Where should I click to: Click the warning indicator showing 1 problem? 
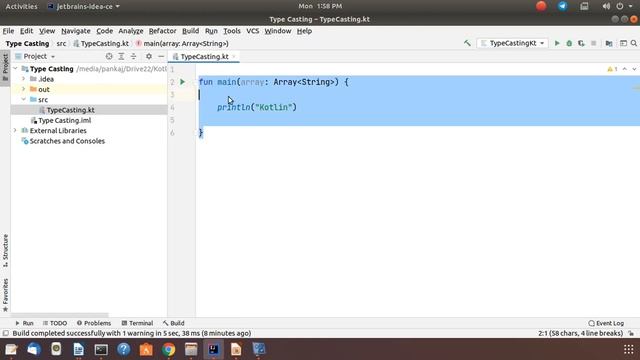click(612, 69)
